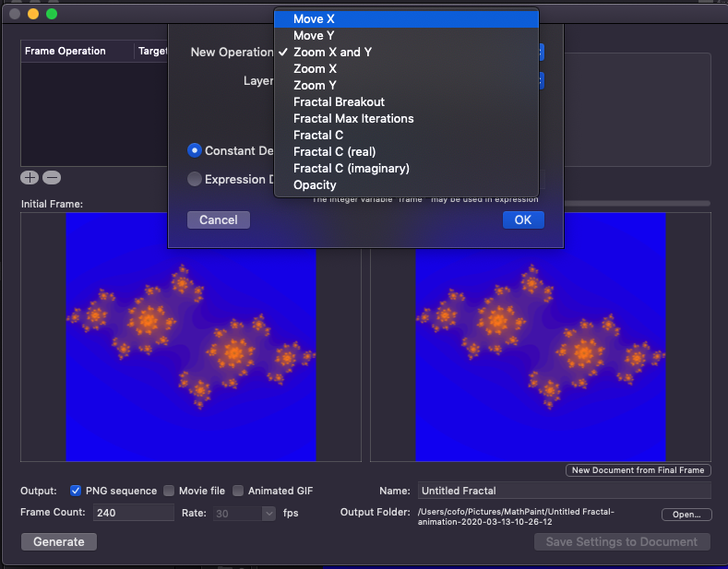Select plain Fractal C menu entry

click(x=406, y=135)
